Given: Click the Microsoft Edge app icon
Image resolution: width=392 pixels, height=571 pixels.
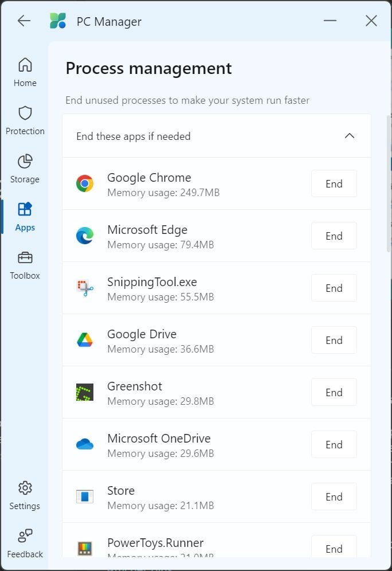Looking at the screenshot, I should (85, 236).
